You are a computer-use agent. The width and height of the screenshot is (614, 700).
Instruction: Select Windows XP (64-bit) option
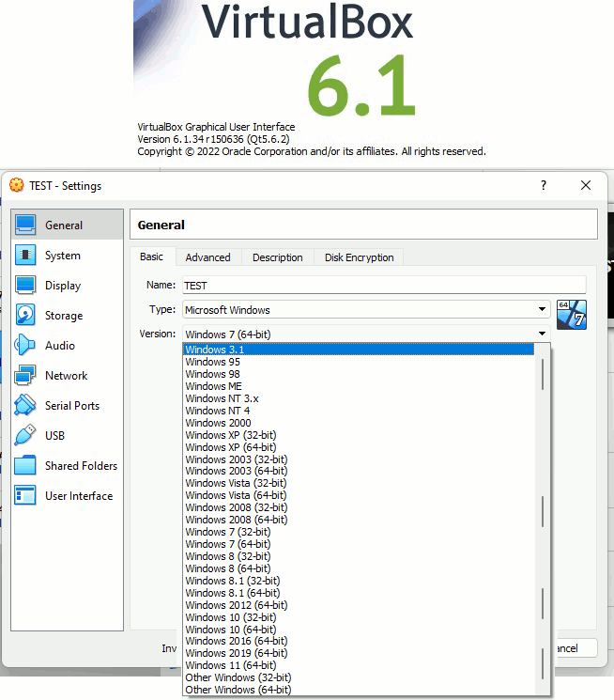point(359,447)
